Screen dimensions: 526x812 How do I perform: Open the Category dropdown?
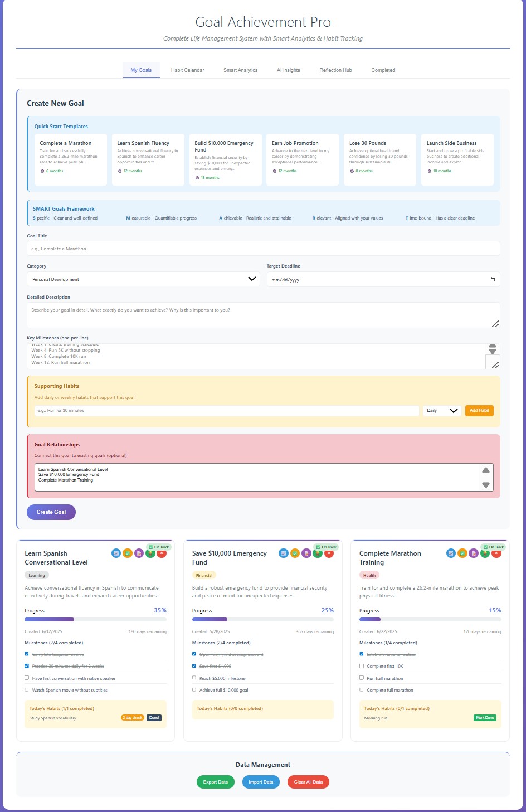143,279
